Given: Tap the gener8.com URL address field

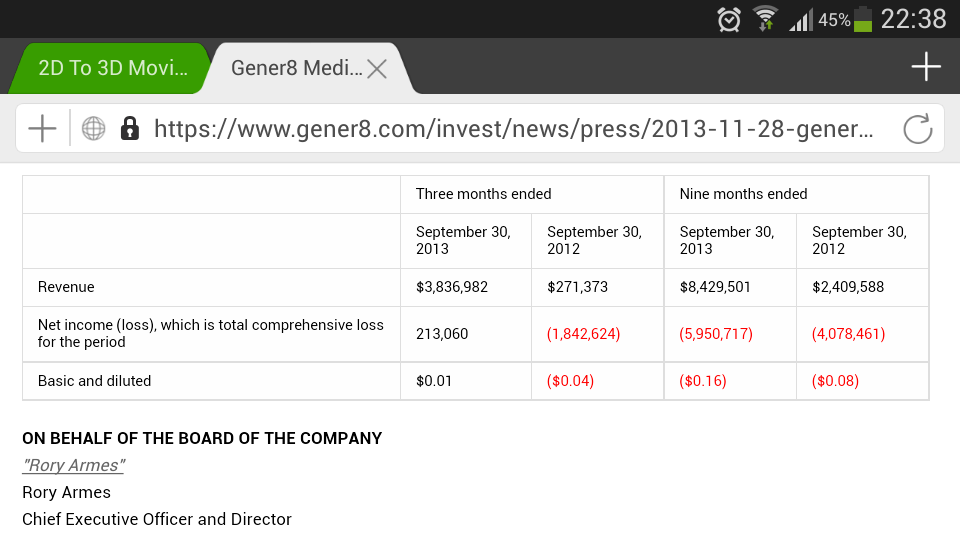Looking at the screenshot, I should (514, 129).
